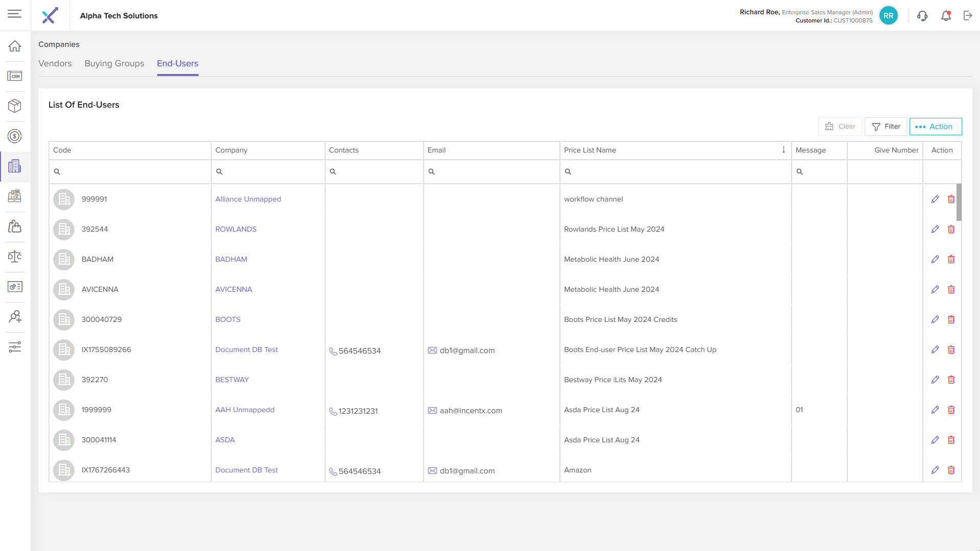Screen dimensions: 980x551
Task: Open the CRM sidebar icon
Action: (15, 76)
